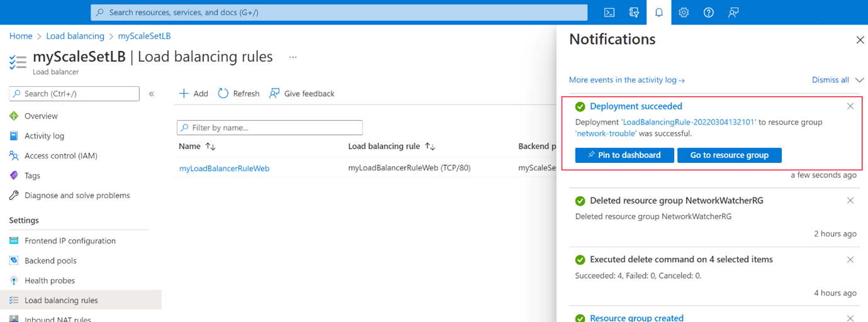Focus the top search resources box

tap(339, 13)
